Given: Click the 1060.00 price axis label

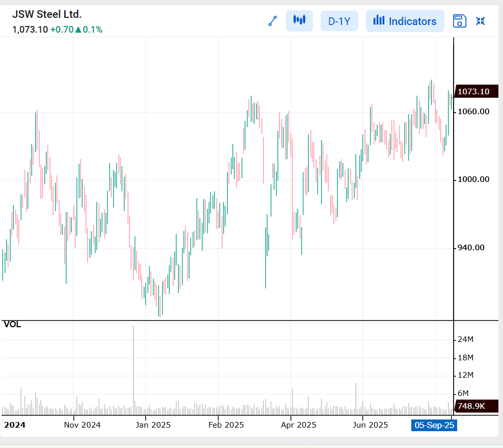Looking at the screenshot, I should click(473, 112).
